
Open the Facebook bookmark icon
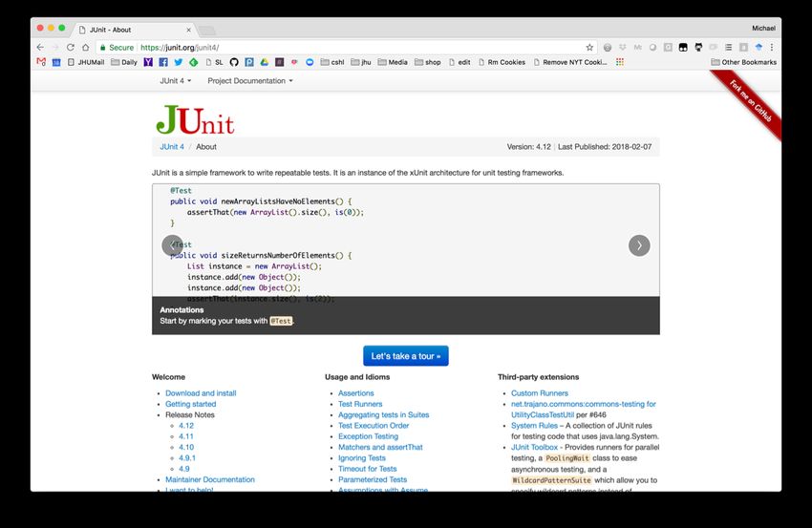[x=163, y=62]
